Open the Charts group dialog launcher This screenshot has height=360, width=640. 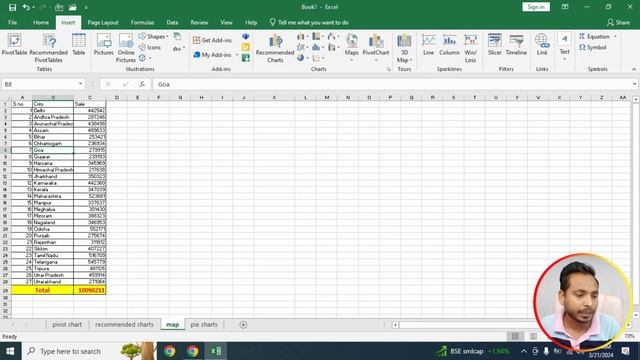(x=388, y=69)
